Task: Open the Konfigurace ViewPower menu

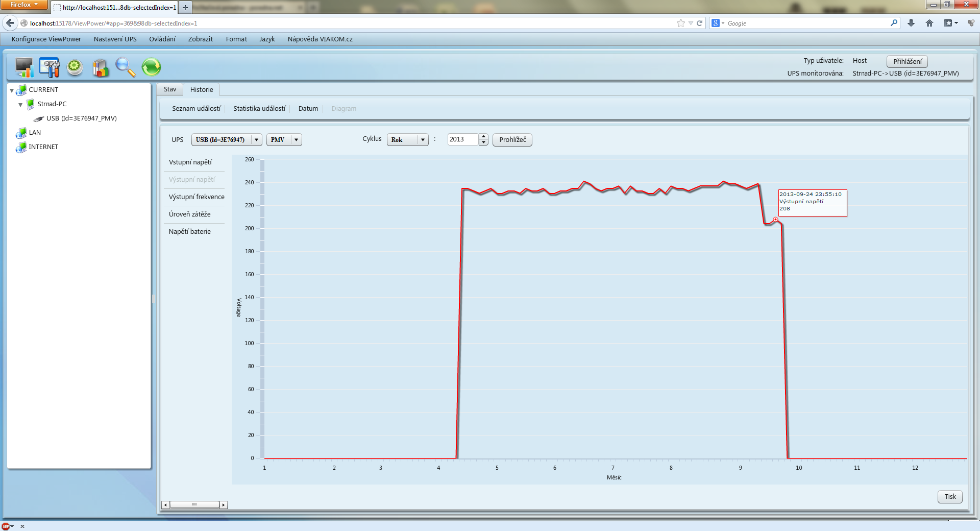Action: (46, 39)
